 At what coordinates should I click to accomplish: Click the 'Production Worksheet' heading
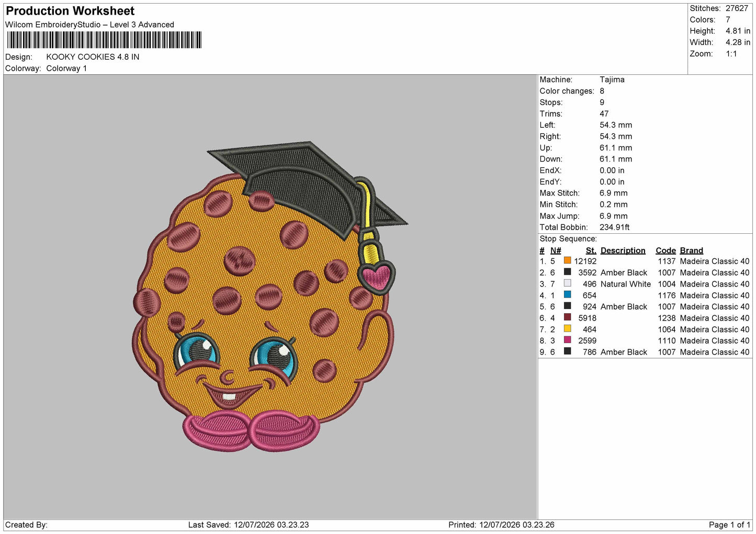click(70, 11)
